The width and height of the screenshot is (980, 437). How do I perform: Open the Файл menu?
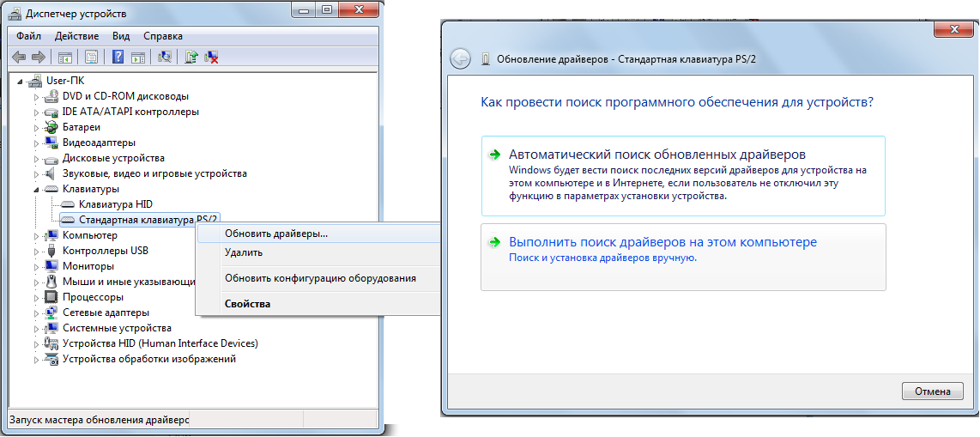[x=29, y=36]
